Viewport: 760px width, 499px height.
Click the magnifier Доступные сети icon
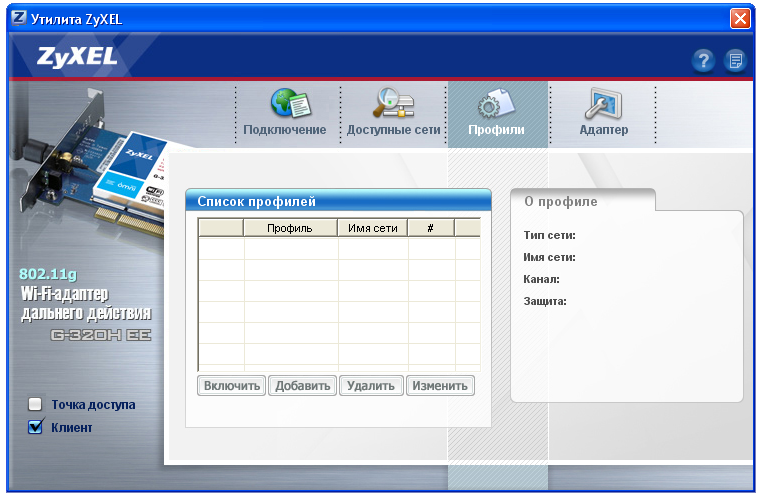tap(393, 102)
